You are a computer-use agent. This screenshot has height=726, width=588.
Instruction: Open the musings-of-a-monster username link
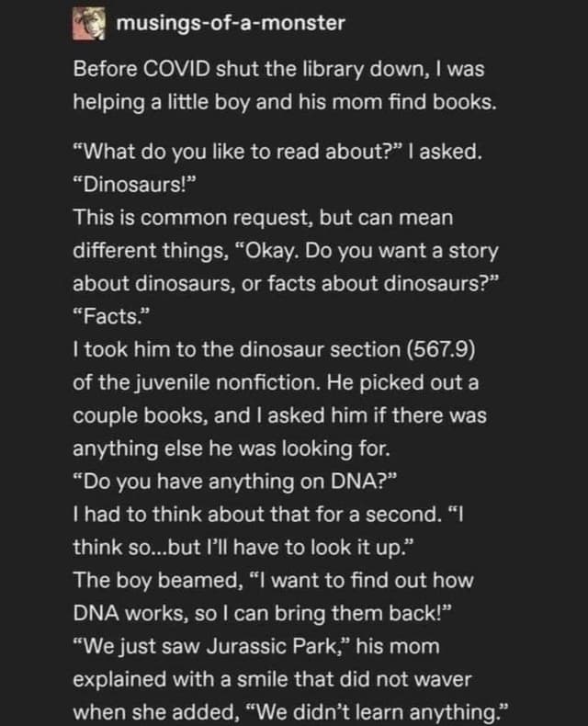click(231, 22)
